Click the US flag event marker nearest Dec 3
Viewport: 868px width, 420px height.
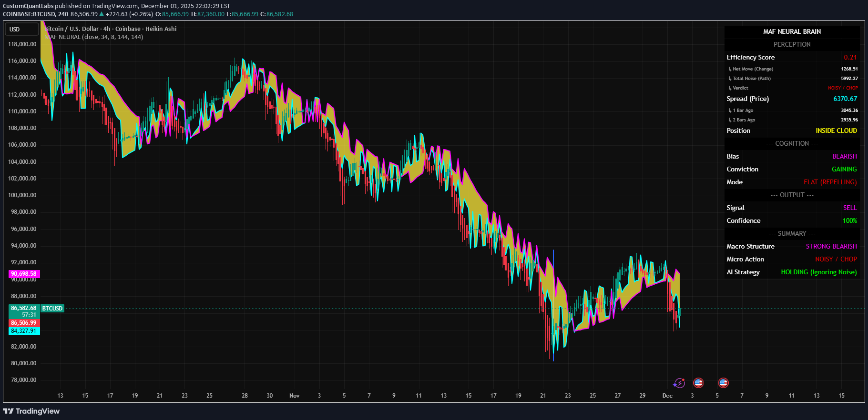[698, 382]
